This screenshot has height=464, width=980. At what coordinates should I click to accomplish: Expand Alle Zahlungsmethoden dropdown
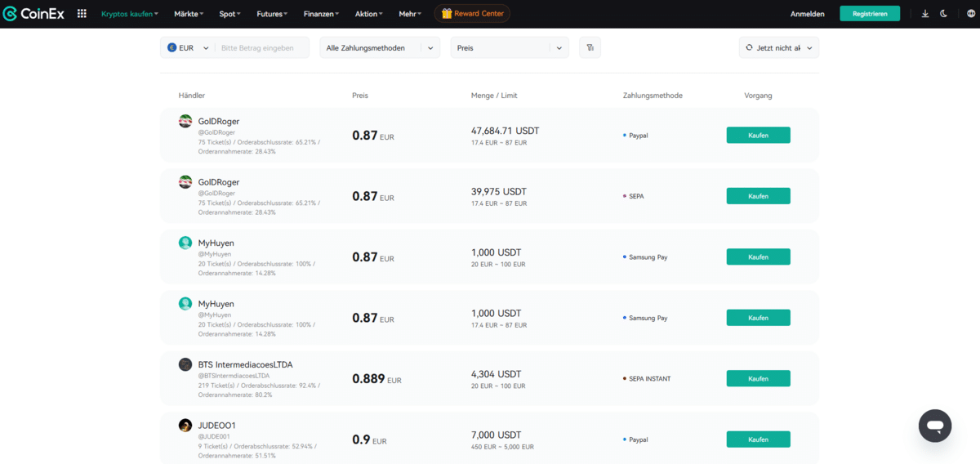click(380, 47)
